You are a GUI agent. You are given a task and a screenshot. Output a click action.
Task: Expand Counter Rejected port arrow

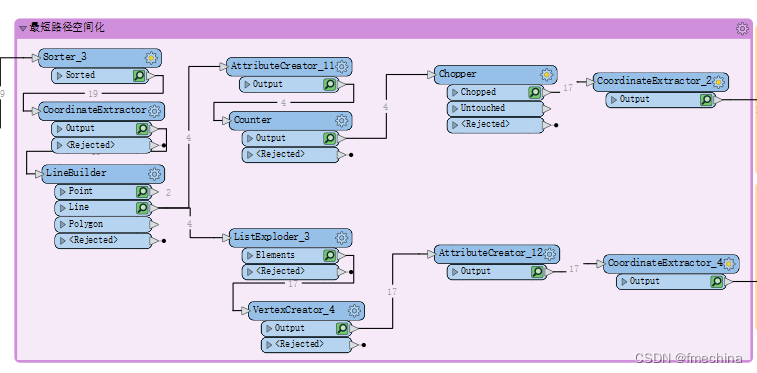tap(250, 155)
